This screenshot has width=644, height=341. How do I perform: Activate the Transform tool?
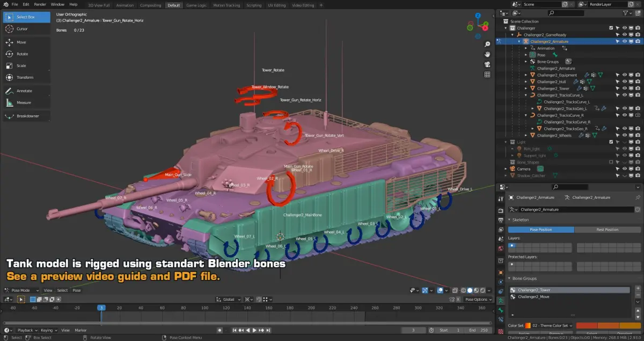[x=27, y=78]
